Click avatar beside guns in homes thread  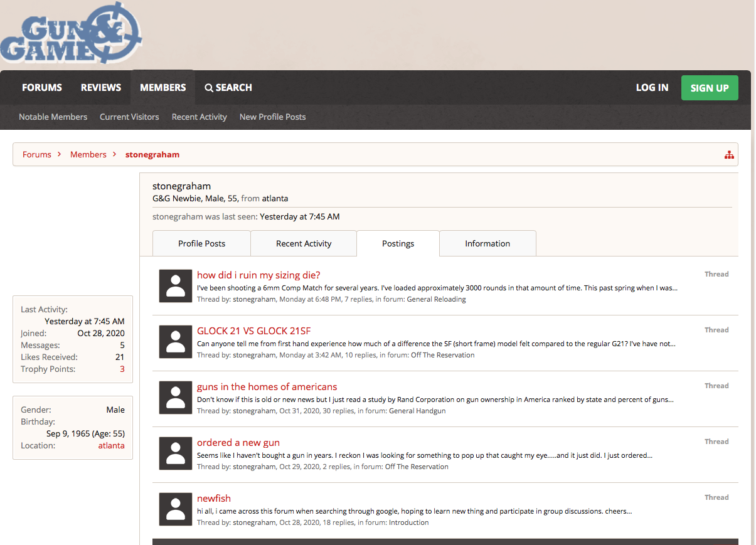click(176, 398)
